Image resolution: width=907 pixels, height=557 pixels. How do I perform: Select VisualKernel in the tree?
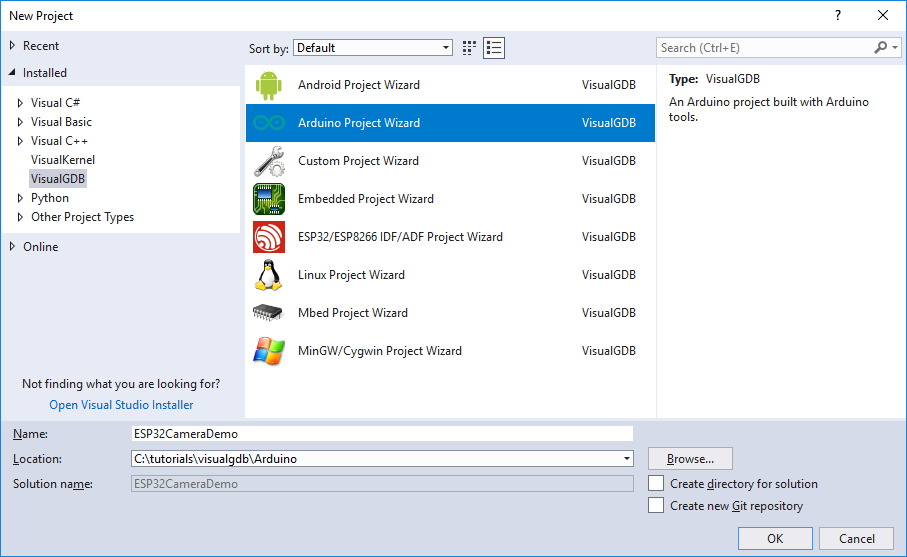[62, 160]
